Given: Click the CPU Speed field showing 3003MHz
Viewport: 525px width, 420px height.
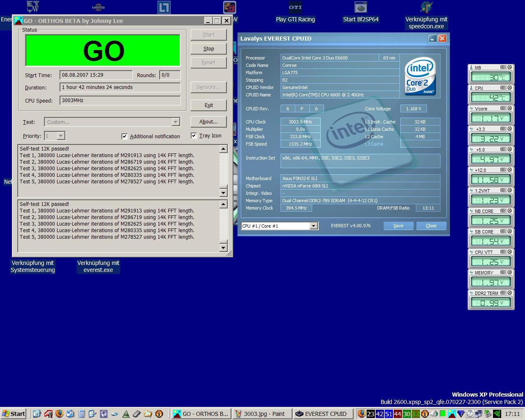Looking at the screenshot, I should point(120,100).
